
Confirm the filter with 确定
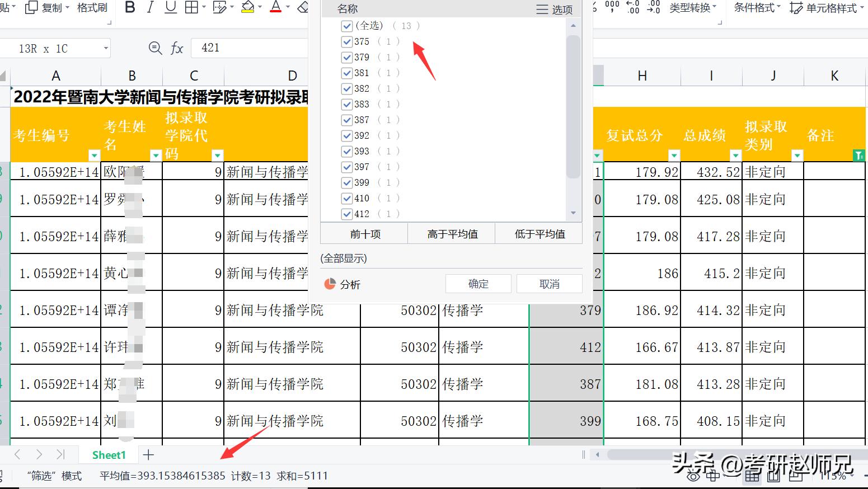pyautogui.click(x=478, y=284)
